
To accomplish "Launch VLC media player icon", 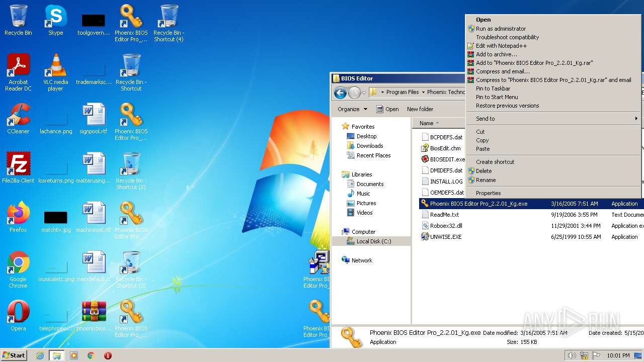I will point(55,72).
